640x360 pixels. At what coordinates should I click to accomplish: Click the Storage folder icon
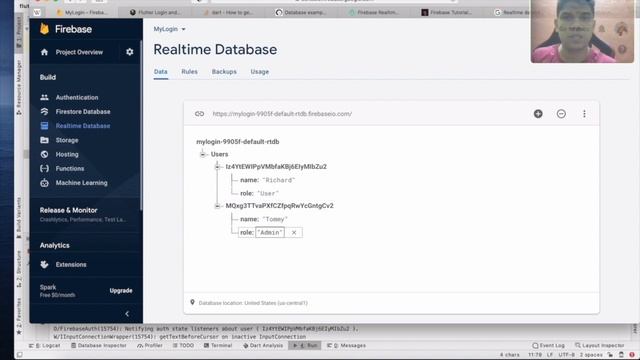44,140
